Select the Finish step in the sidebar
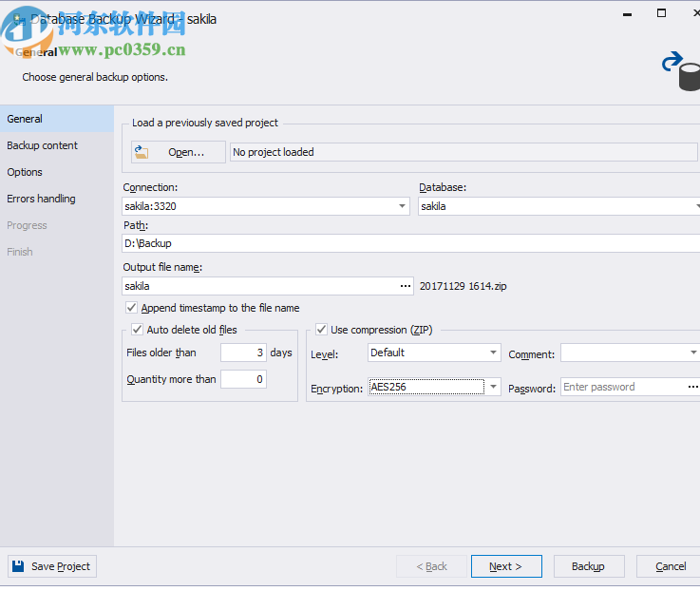Image resolution: width=700 pixels, height=591 pixels. [x=57, y=252]
